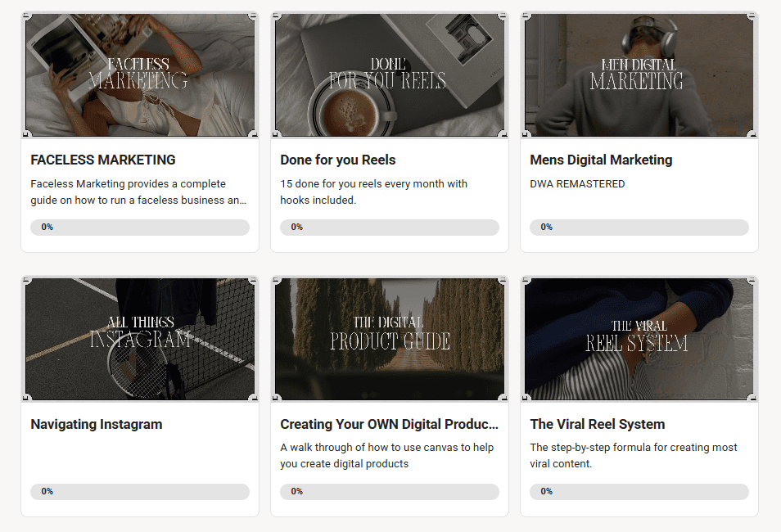The width and height of the screenshot is (781, 532).
Task: Open the 'Done for you Reels' title
Action: click(338, 160)
